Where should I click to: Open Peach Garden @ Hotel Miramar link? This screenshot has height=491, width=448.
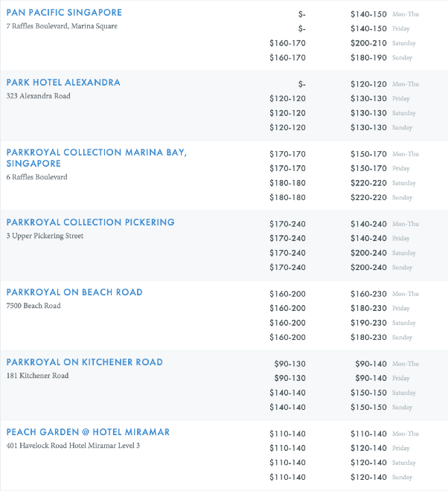click(88, 432)
